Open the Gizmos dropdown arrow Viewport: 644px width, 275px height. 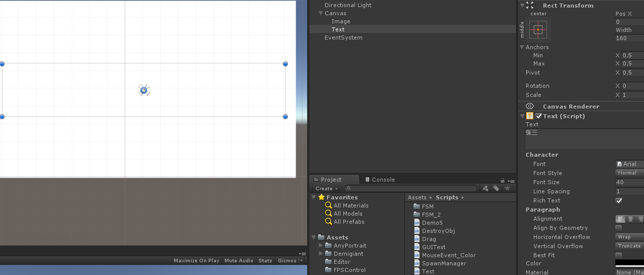[301, 261]
